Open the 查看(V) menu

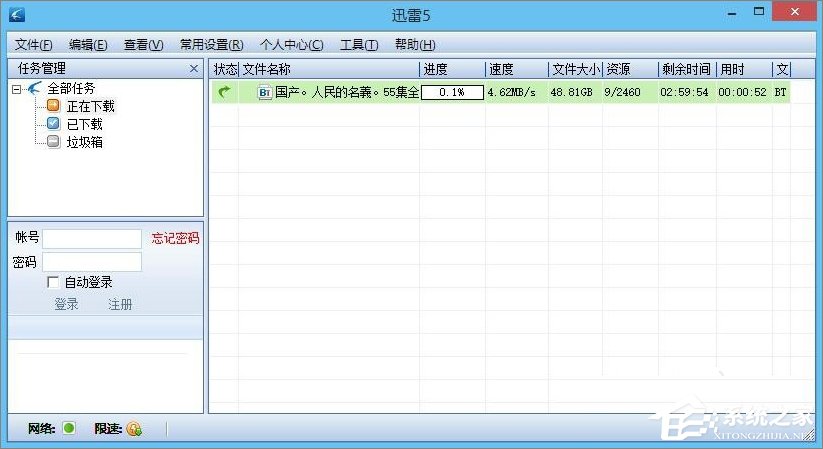point(143,45)
